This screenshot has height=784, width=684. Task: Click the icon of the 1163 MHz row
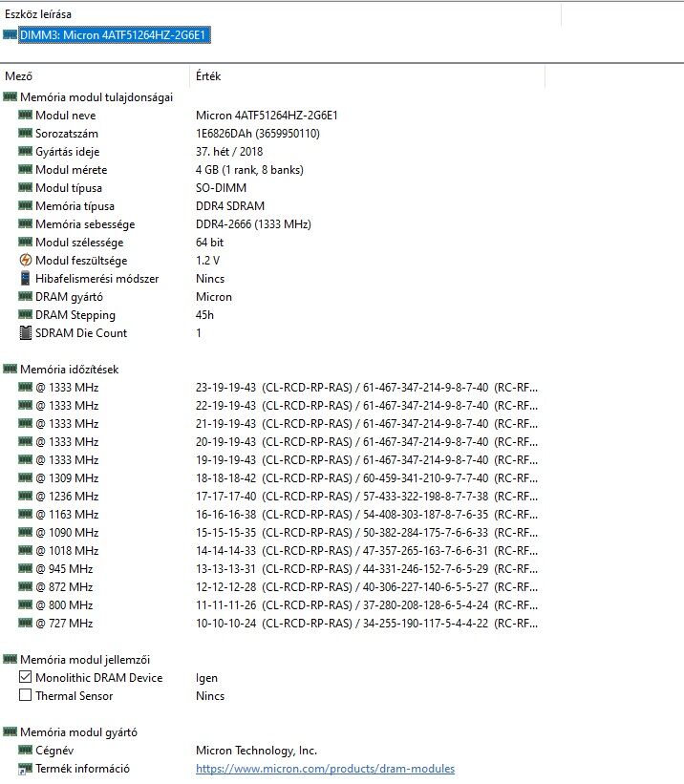[26, 514]
